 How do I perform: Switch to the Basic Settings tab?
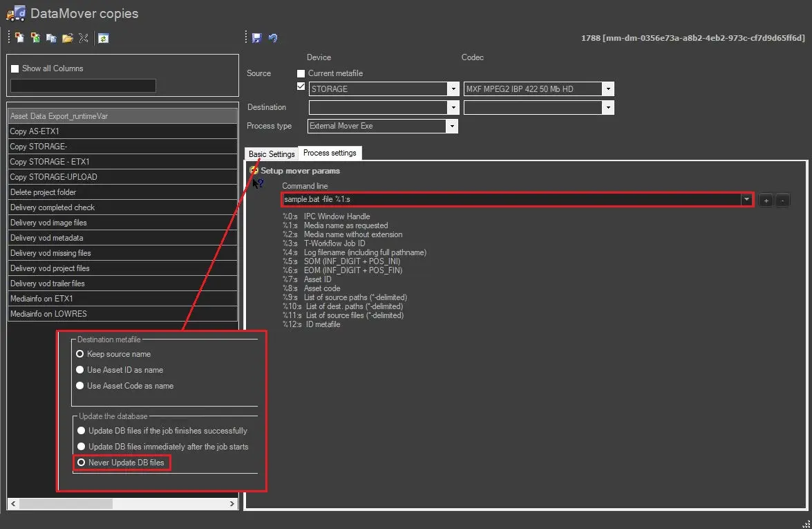272,154
